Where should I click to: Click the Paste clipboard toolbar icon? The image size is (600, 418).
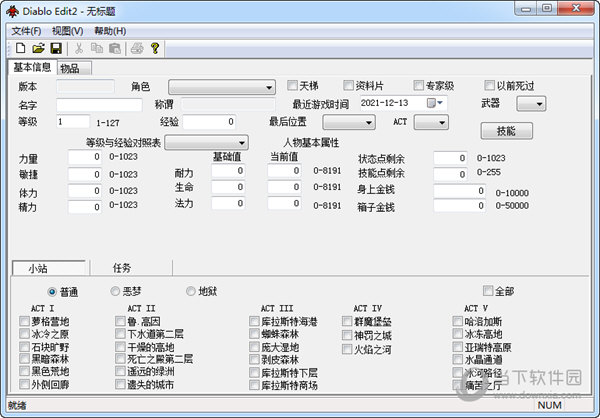[115, 48]
